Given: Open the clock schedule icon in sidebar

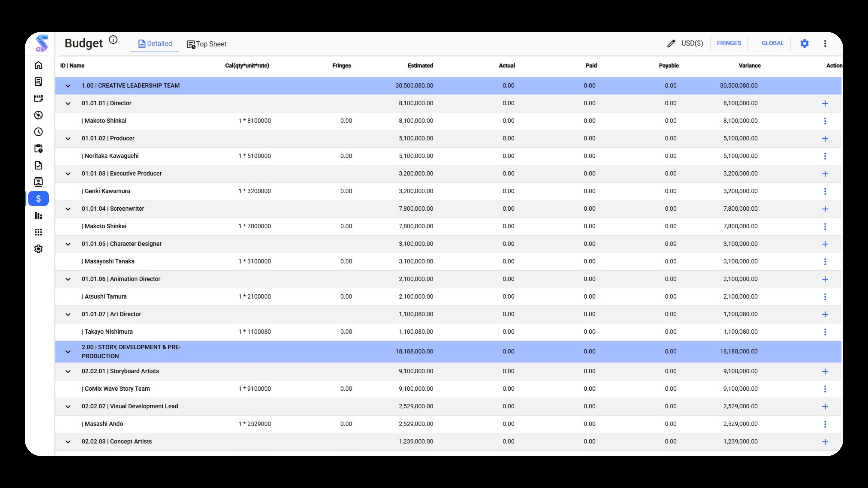Looking at the screenshot, I should tap(39, 132).
